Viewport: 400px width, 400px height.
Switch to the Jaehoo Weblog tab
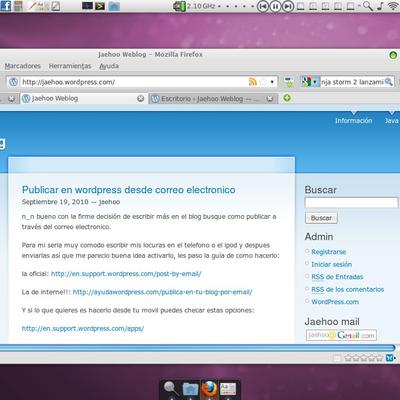[83, 99]
